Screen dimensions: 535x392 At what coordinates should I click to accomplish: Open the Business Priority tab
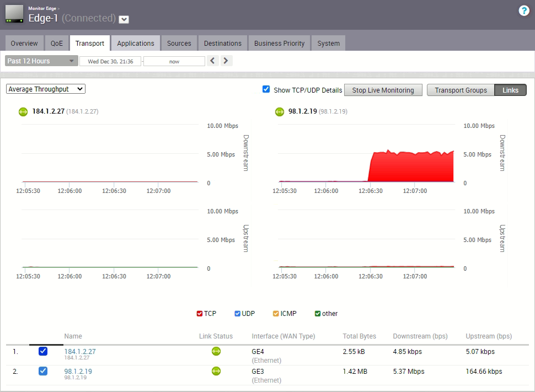[x=279, y=44]
